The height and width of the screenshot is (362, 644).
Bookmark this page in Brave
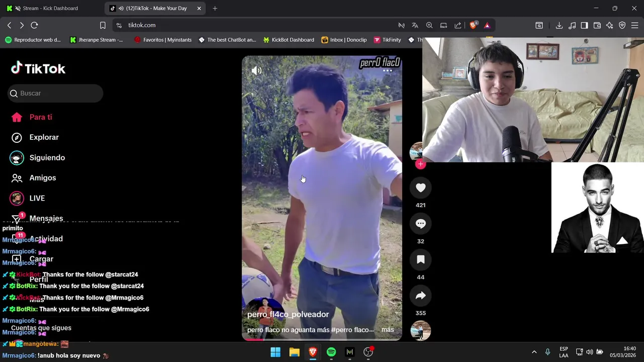tap(103, 25)
